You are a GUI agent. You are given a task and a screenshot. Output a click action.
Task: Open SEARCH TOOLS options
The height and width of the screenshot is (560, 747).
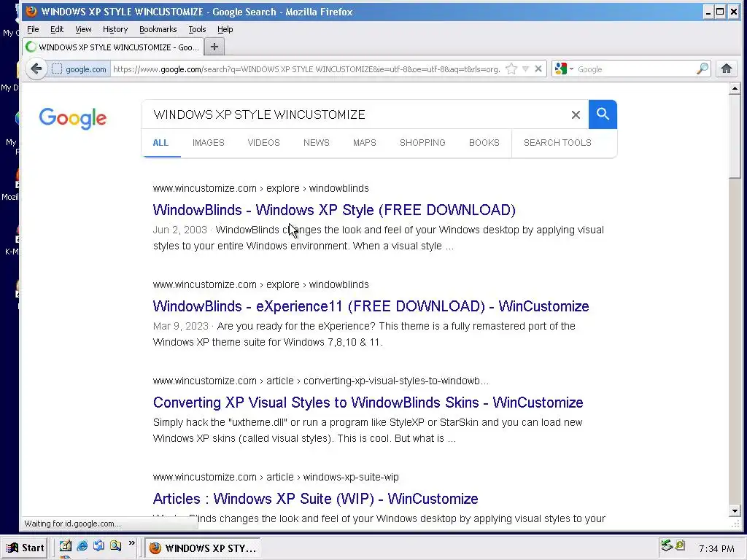(x=557, y=143)
